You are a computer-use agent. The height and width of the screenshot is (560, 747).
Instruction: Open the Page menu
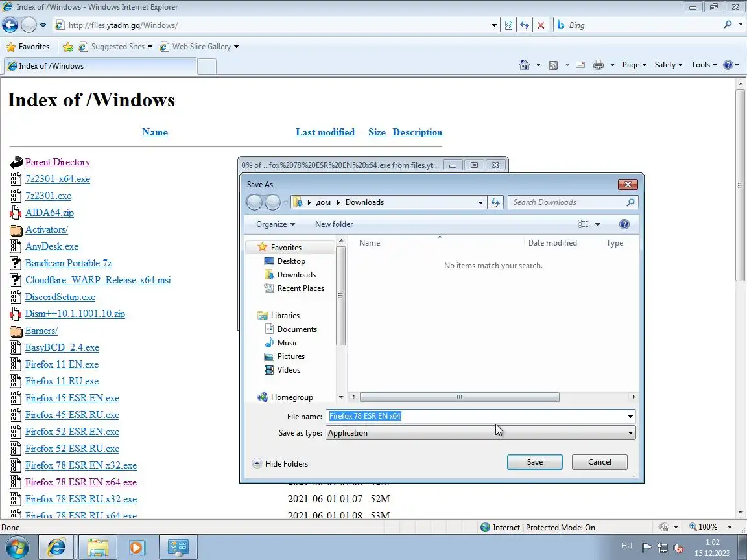pyautogui.click(x=634, y=65)
